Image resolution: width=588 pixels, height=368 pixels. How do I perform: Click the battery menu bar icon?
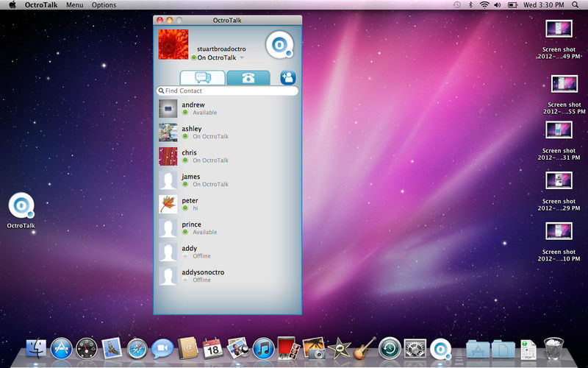pyautogui.click(x=512, y=5)
